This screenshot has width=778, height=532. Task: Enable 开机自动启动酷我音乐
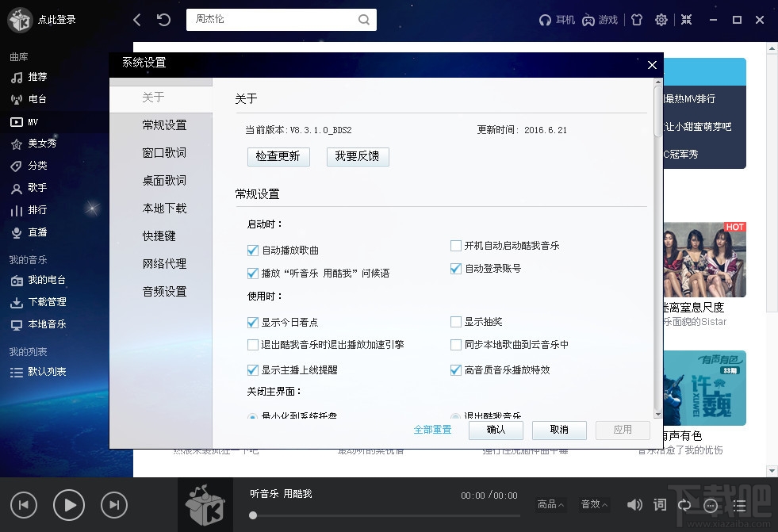pos(455,246)
